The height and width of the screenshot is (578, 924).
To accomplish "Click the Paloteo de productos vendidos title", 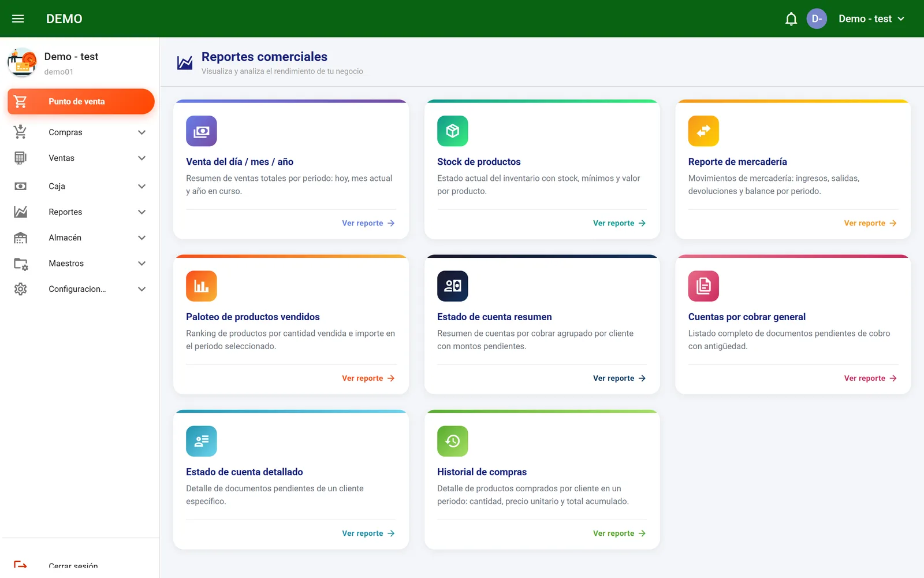I will tap(253, 317).
